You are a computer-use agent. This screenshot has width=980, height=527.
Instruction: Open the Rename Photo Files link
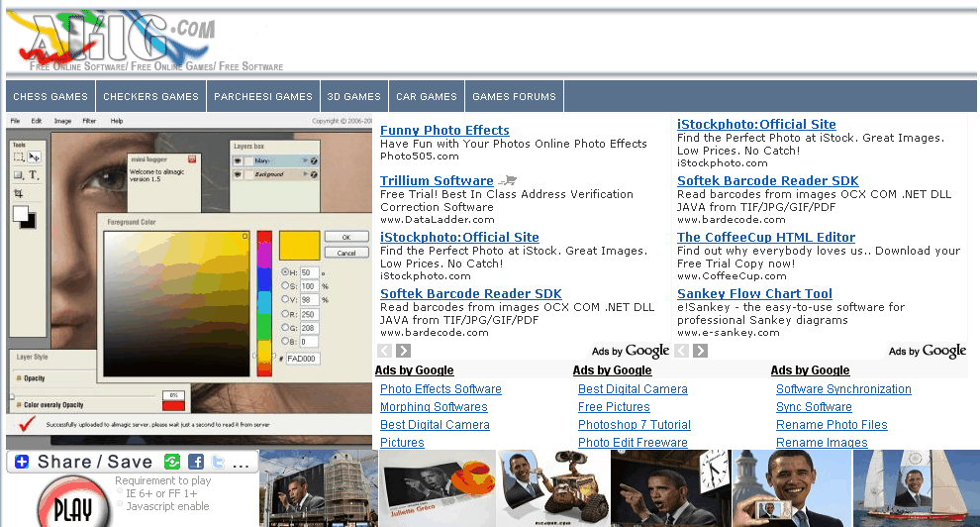tap(832, 425)
